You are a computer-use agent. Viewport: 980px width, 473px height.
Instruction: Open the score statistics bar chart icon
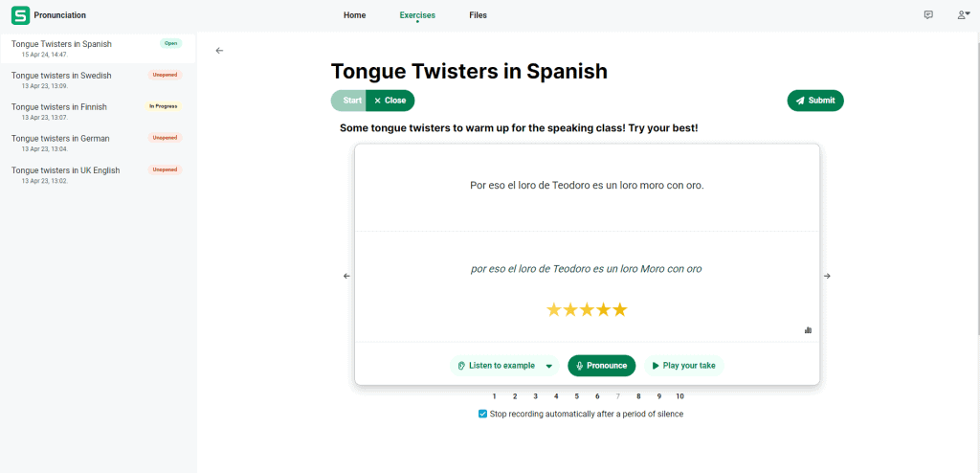[808, 330]
